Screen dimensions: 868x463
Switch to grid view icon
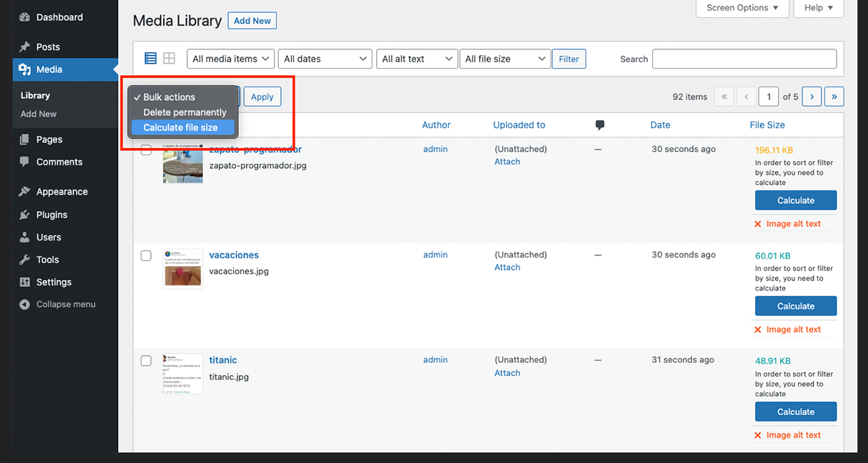(169, 59)
